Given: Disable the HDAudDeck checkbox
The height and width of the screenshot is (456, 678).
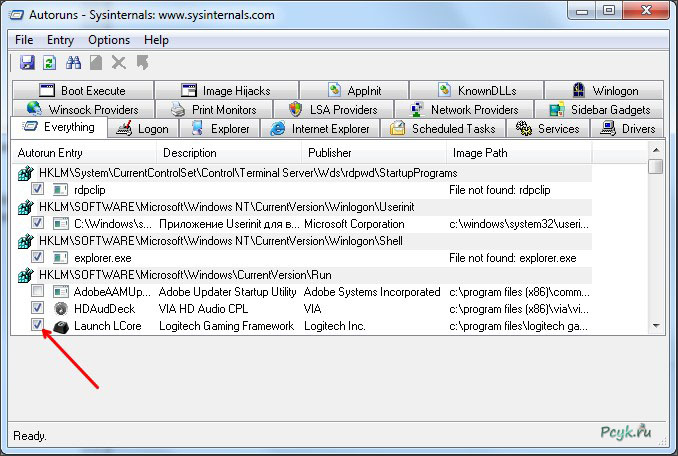Looking at the screenshot, I should 38,308.
